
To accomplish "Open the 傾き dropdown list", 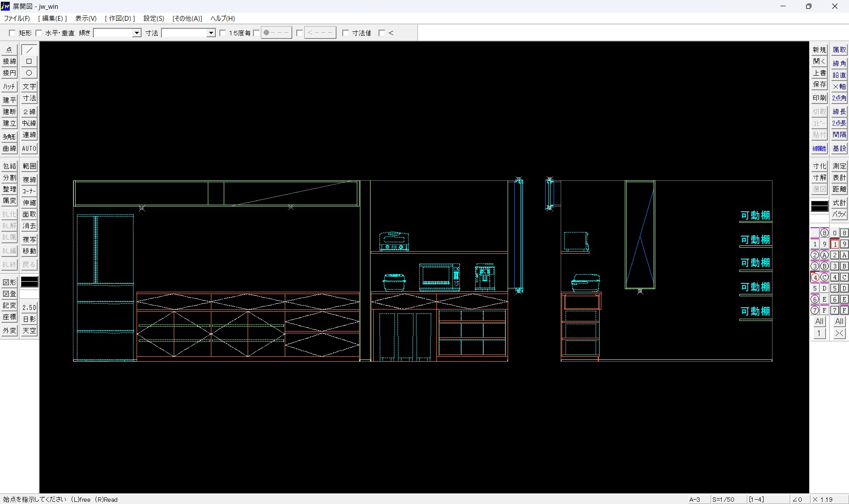I will [x=137, y=33].
